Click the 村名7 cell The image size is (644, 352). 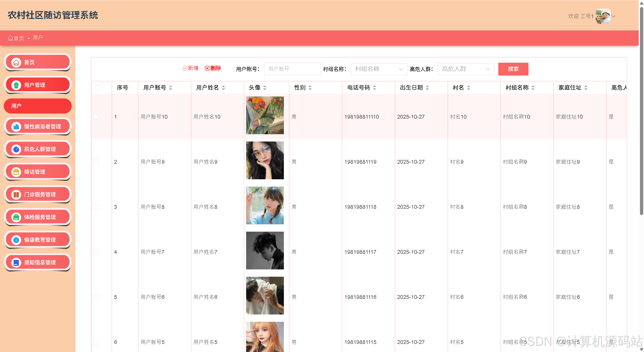tap(457, 252)
